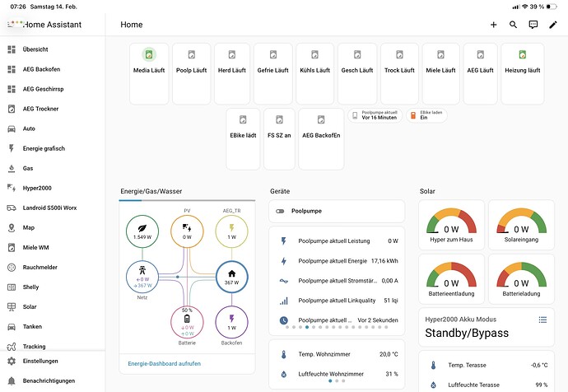This screenshot has width=568, height=392.
Task: Open the search magnifier icon
Action: (x=513, y=25)
